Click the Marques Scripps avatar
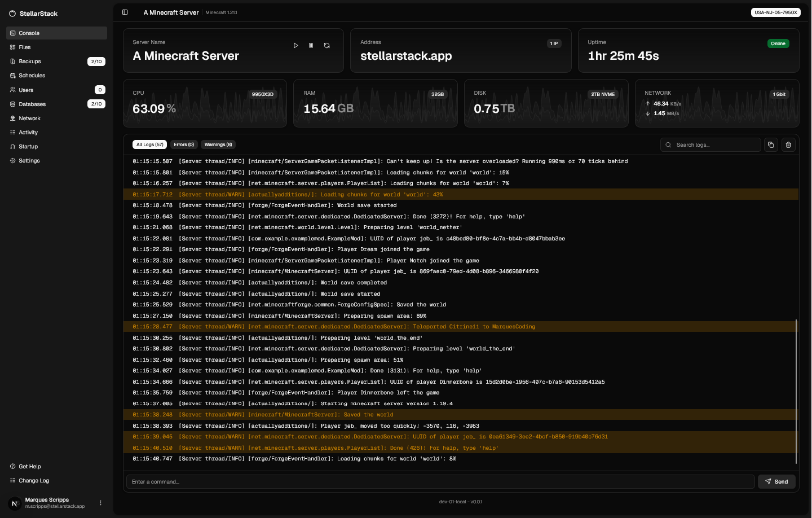 15,503
